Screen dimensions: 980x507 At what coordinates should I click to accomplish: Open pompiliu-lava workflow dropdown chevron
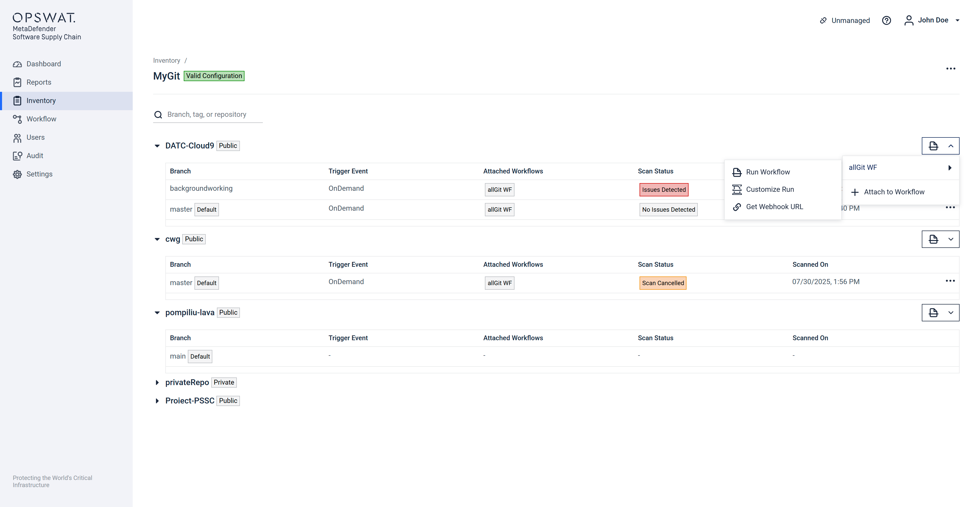click(x=951, y=313)
